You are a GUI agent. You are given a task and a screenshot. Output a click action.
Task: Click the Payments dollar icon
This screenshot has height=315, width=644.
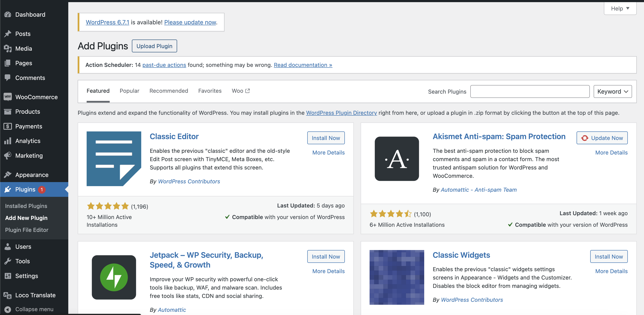pyautogui.click(x=8, y=127)
